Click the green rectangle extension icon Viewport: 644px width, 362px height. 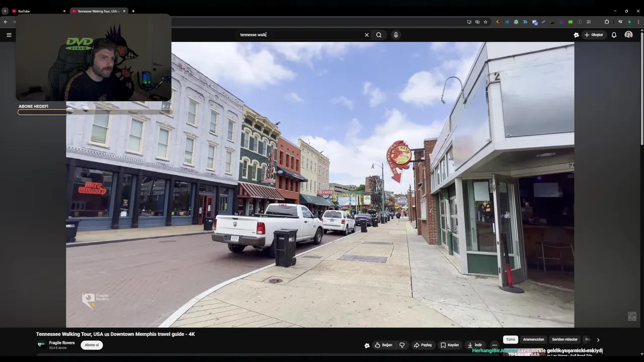point(571,22)
